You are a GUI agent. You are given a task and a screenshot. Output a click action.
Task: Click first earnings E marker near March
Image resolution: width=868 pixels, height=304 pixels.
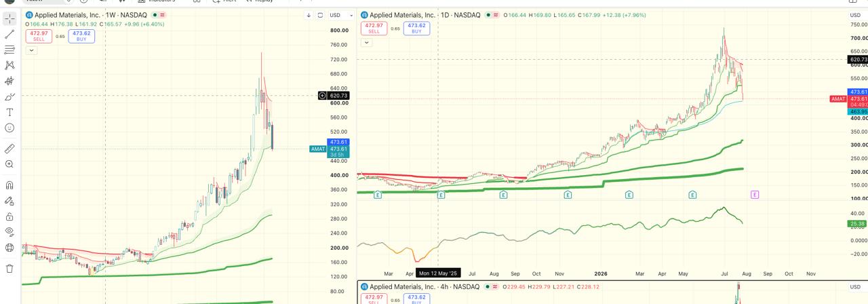(x=377, y=195)
